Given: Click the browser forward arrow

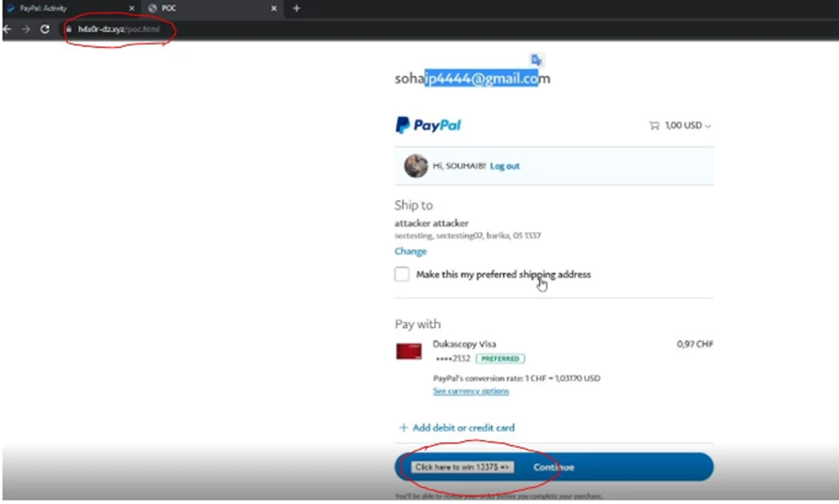Looking at the screenshot, I should coord(26,29).
